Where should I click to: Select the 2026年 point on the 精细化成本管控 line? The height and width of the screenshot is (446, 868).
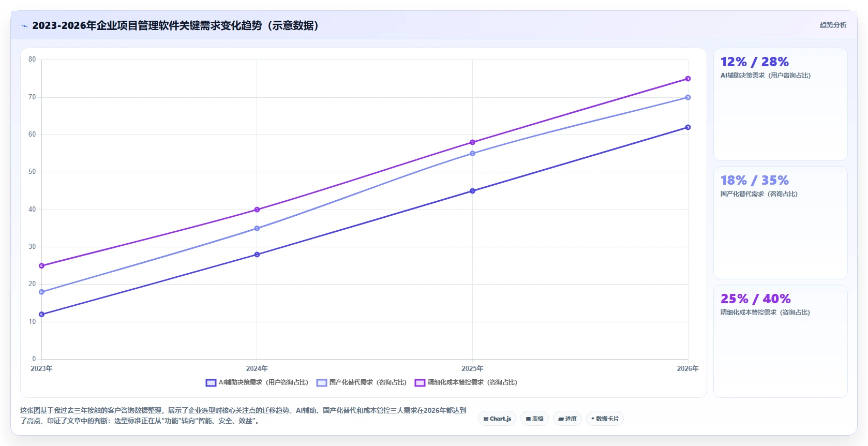688,79
